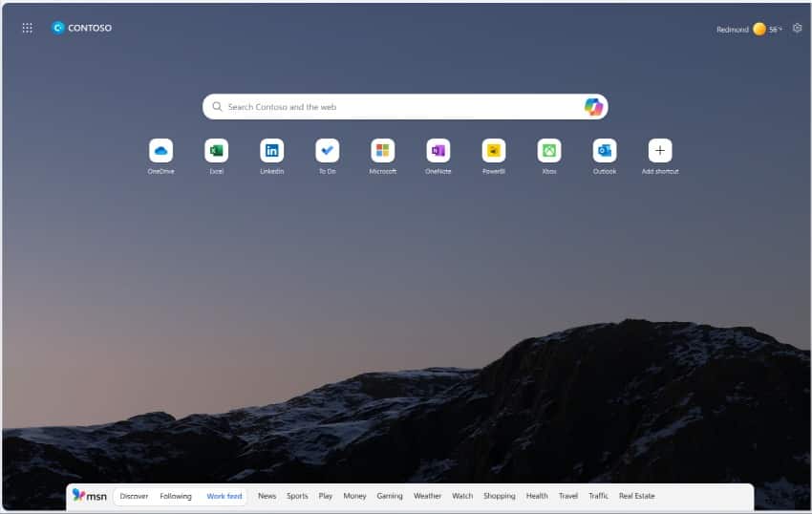
Task: Click the Add shortcut plus button
Action: click(660, 151)
